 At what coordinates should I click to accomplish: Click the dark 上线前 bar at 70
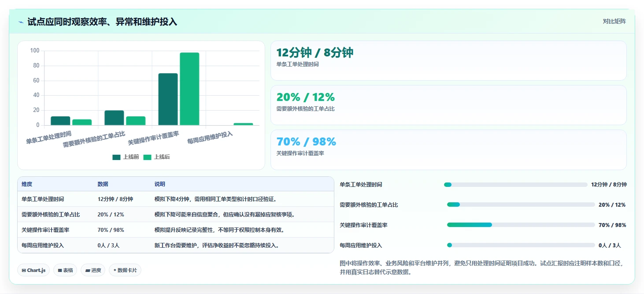coord(168,99)
